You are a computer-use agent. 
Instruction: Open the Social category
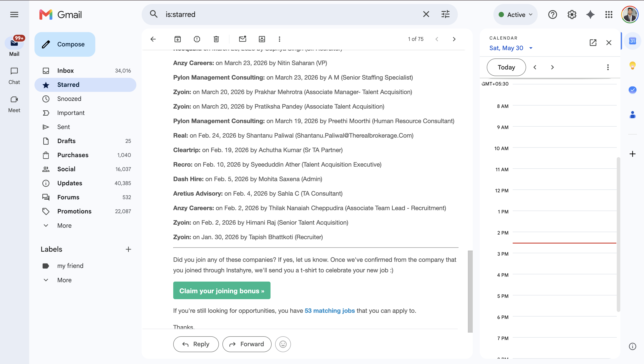pos(85,169)
